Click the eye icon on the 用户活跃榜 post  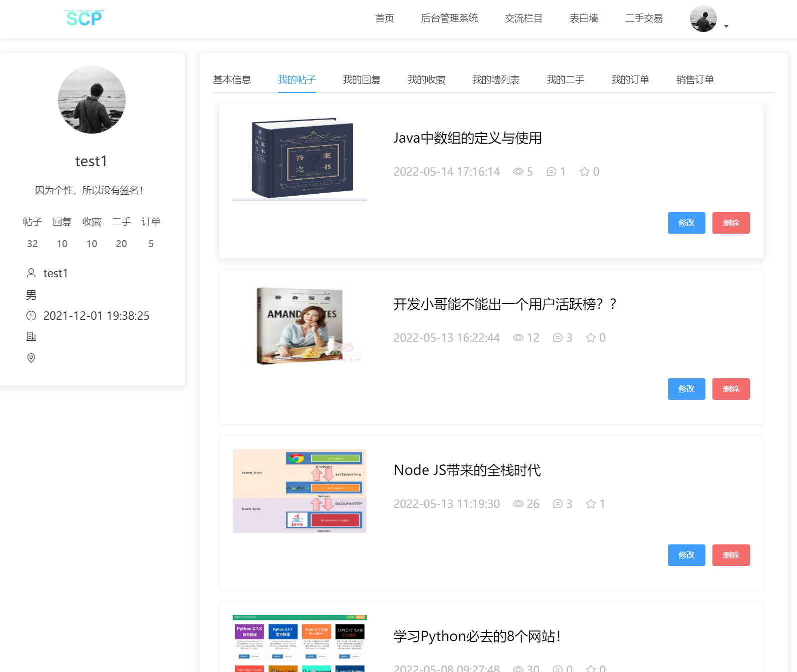[x=518, y=338]
